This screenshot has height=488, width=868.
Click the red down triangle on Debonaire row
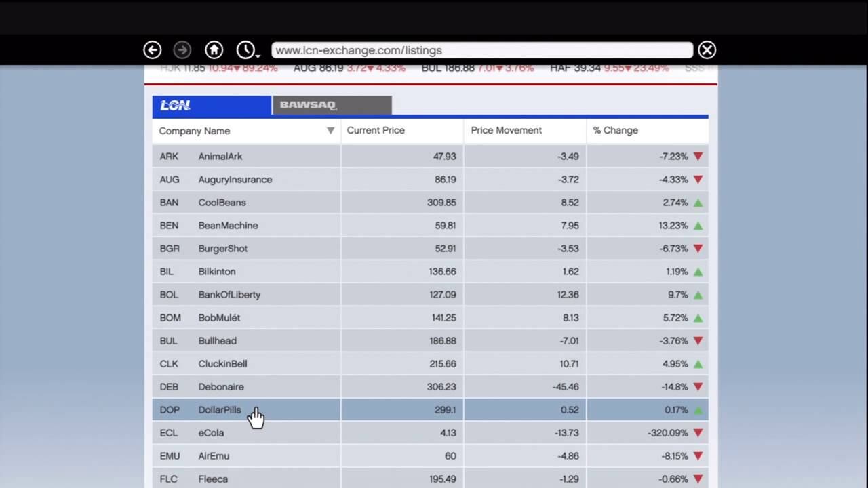(x=698, y=386)
